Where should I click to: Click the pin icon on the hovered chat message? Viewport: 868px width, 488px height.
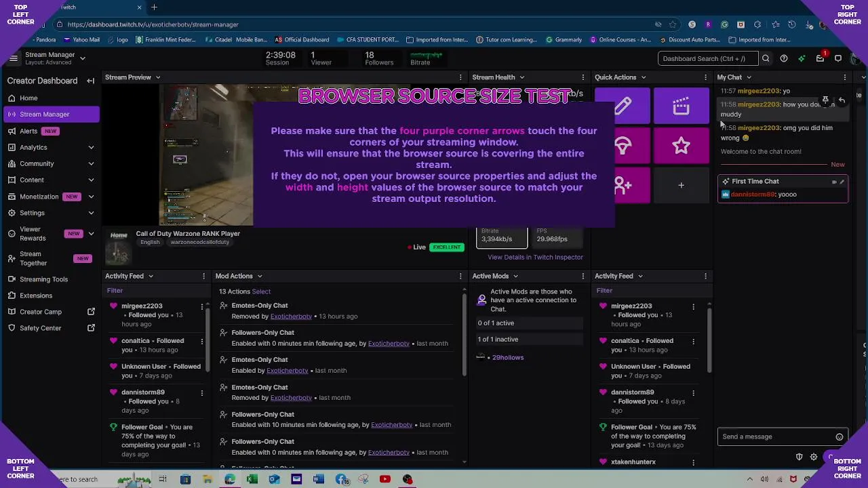(x=825, y=100)
